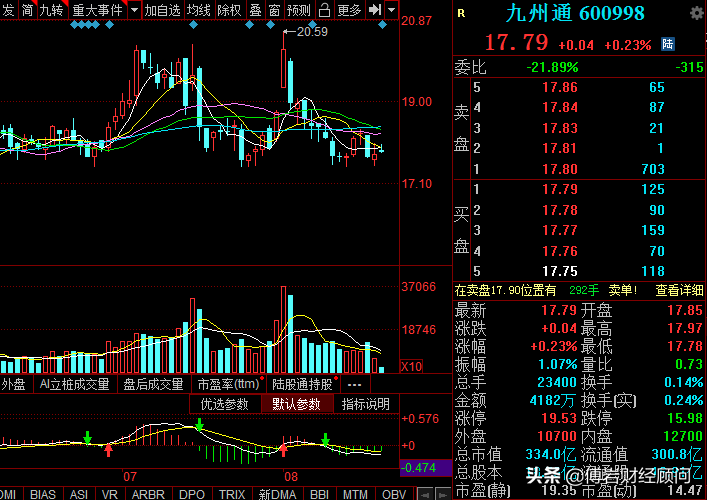Image resolution: width=707 pixels, height=500 pixels.
Task: Click the 九州通 600998 stock title
Action: (x=575, y=14)
